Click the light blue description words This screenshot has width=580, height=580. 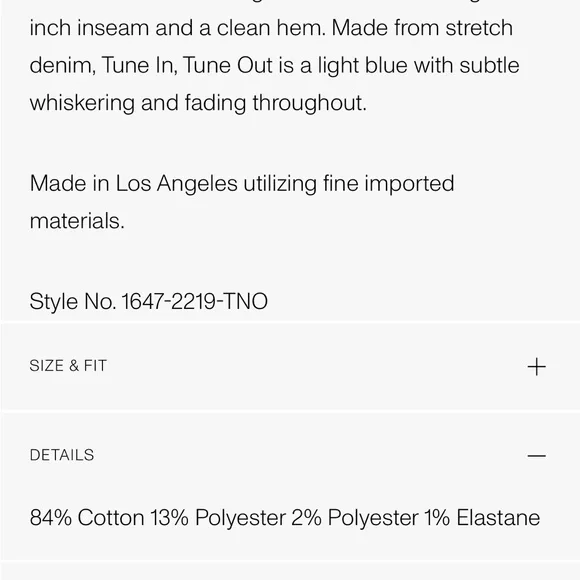point(357,65)
